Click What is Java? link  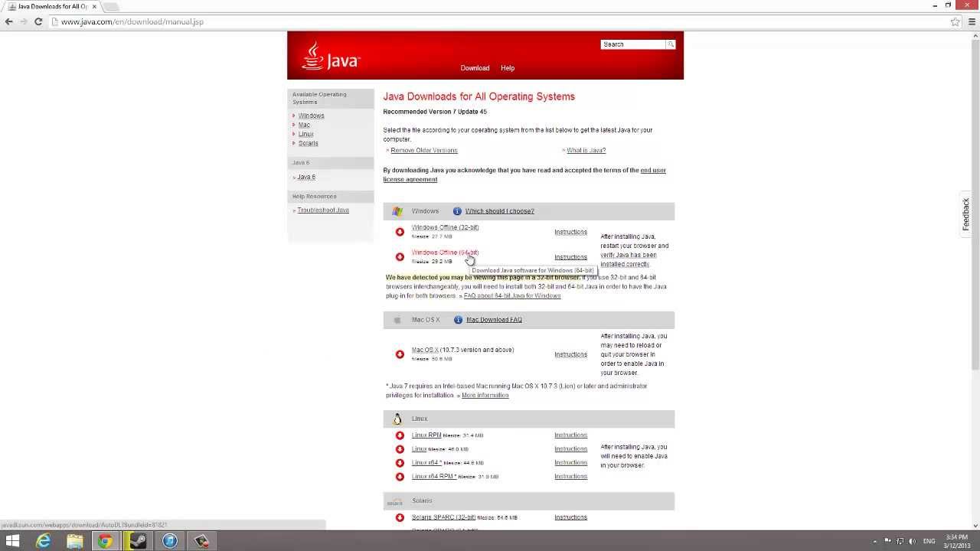586,150
